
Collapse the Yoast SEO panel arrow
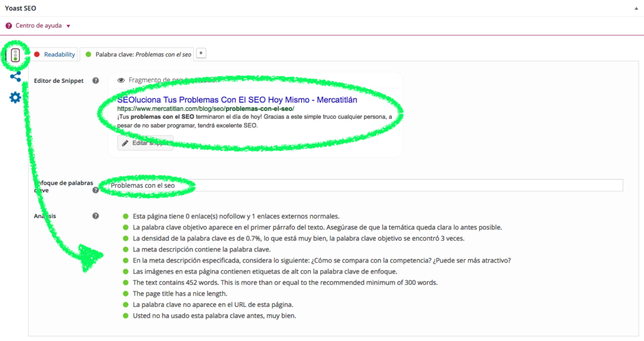pyautogui.click(x=636, y=8)
